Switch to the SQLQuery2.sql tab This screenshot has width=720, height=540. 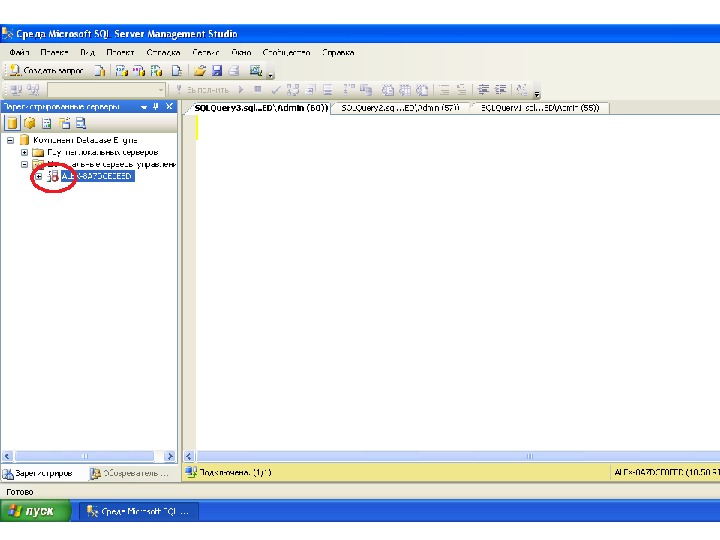[400, 108]
